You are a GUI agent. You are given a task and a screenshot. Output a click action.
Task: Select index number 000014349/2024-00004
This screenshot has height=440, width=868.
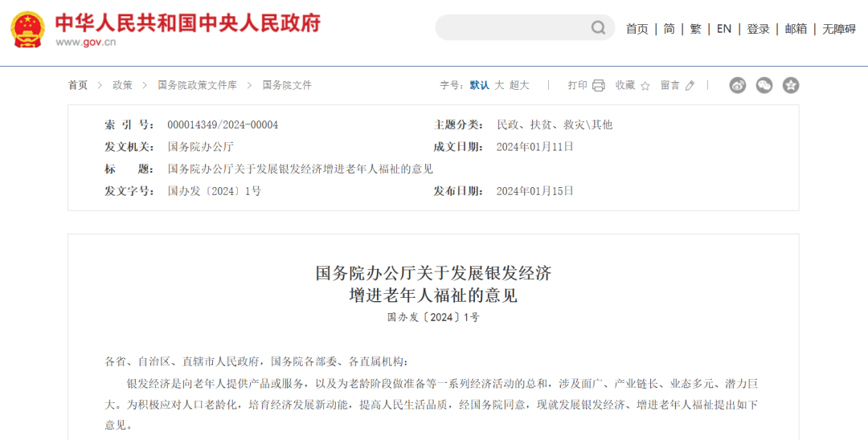point(223,125)
